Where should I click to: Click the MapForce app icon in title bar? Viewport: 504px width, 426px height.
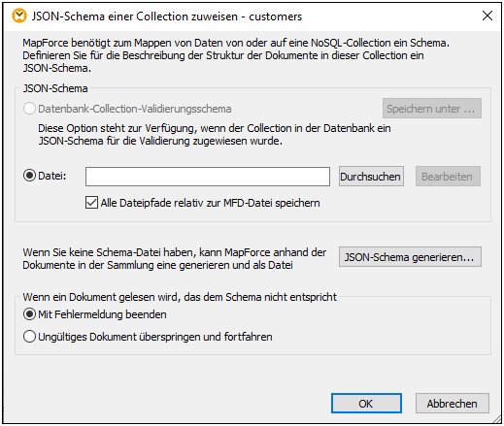pos(19,16)
